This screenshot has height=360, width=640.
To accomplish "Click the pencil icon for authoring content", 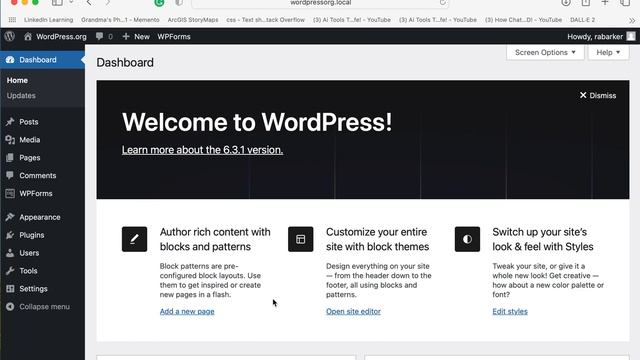I will tap(134, 239).
